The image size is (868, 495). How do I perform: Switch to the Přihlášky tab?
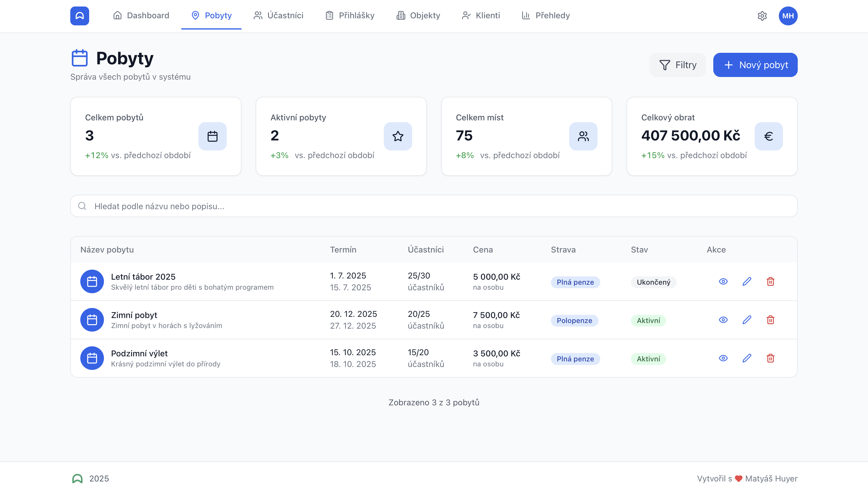tap(350, 16)
